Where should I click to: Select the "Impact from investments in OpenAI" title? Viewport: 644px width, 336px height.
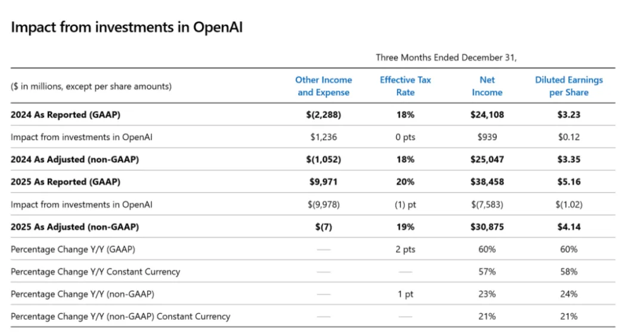(126, 27)
